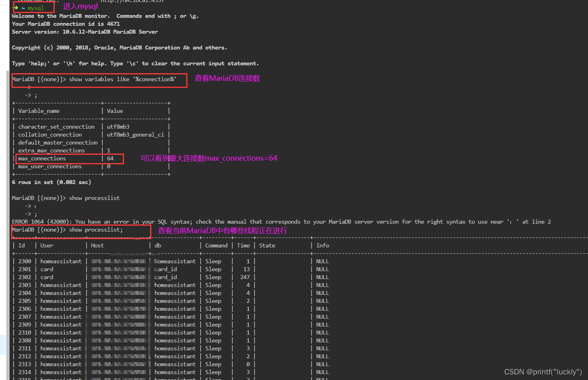Click the 'Host' column header
The height and width of the screenshot is (380, 588).
97,245
